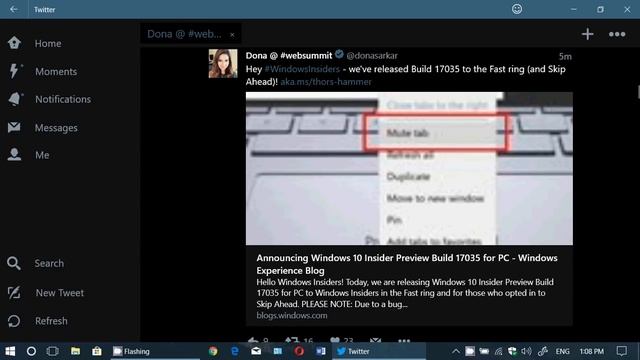Open Chrome from the taskbar

[x=213, y=351]
